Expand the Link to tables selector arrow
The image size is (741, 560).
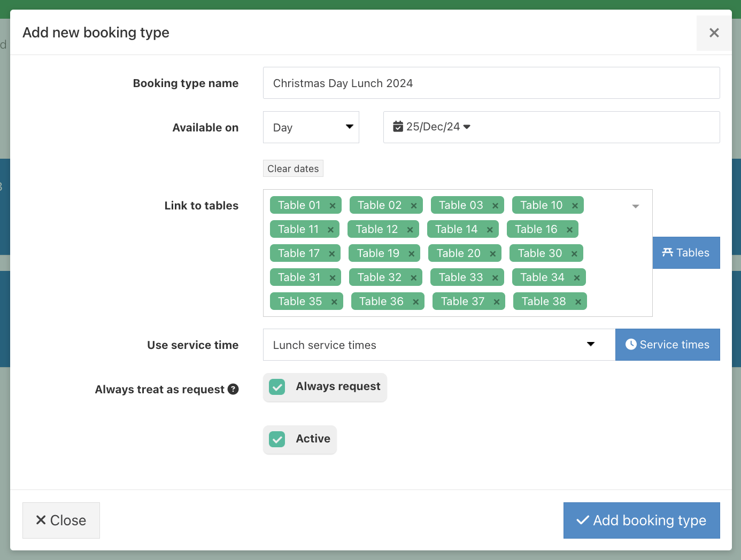click(x=635, y=205)
